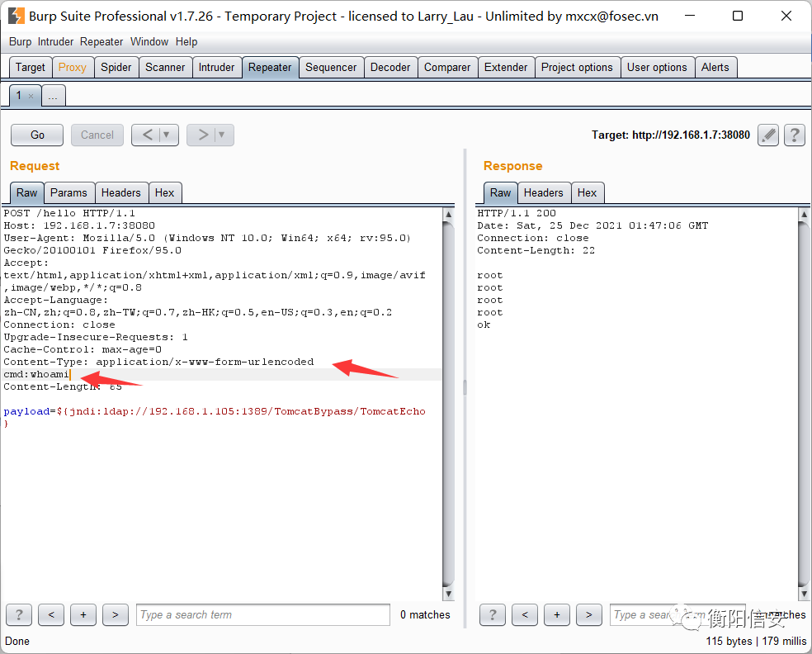The height and width of the screenshot is (654, 812).
Task: Click scroll-down arrow of request scrollbar
Action: point(448,595)
